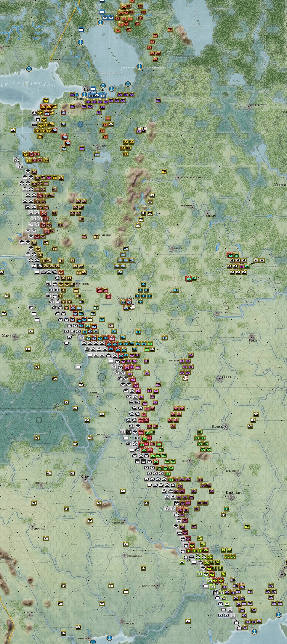The width and height of the screenshot is (287, 644).
Task: Select the PC marker northwest of Krivoi Rog
Action: (x=143, y=568)
